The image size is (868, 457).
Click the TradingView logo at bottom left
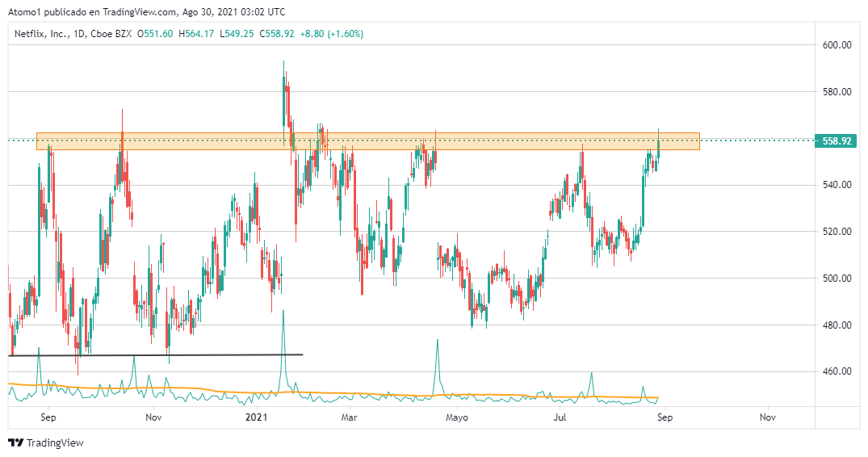[46, 442]
